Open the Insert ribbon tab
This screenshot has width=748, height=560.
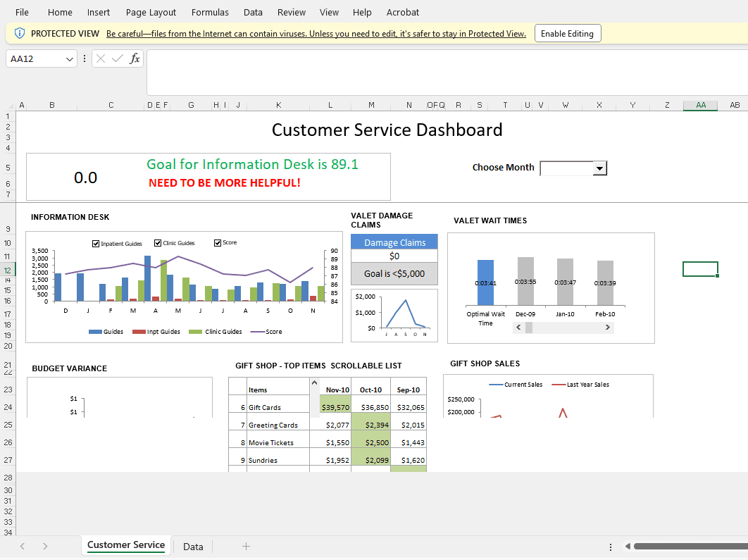99,13
